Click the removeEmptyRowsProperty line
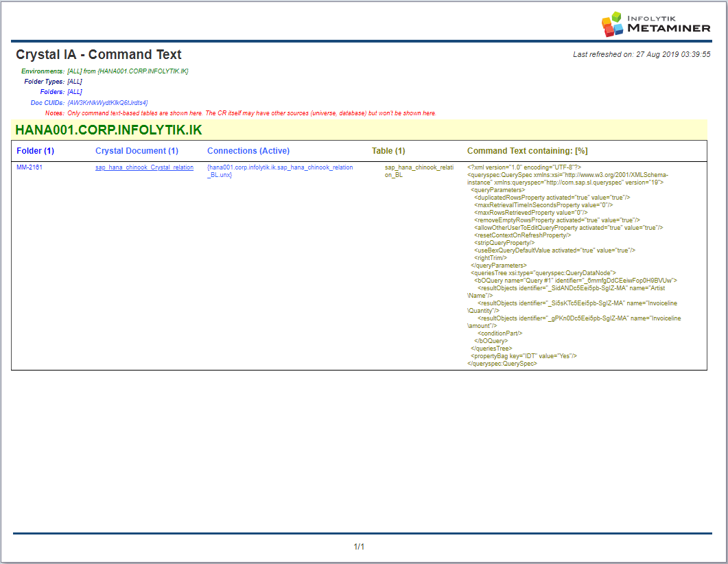This screenshot has height=564, width=728. coord(557,220)
